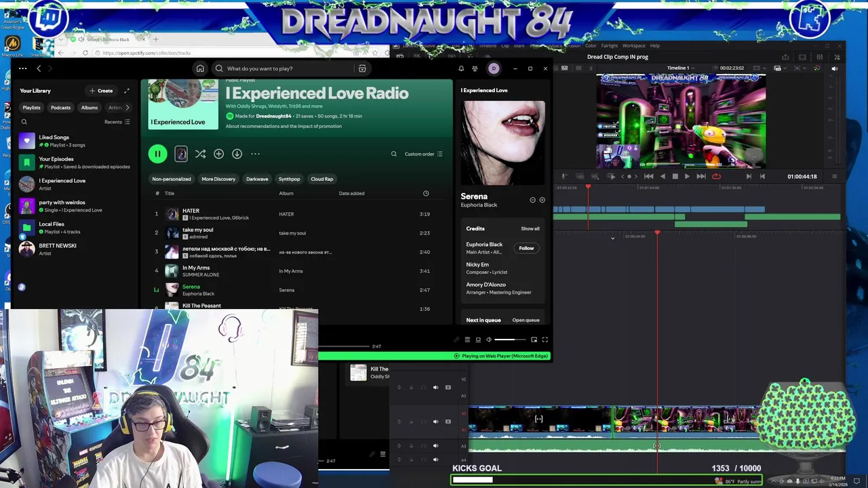The height and width of the screenshot is (488, 868).
Task: Apply the Non-personalized filter chip
Action: click(x=172, y=179)
